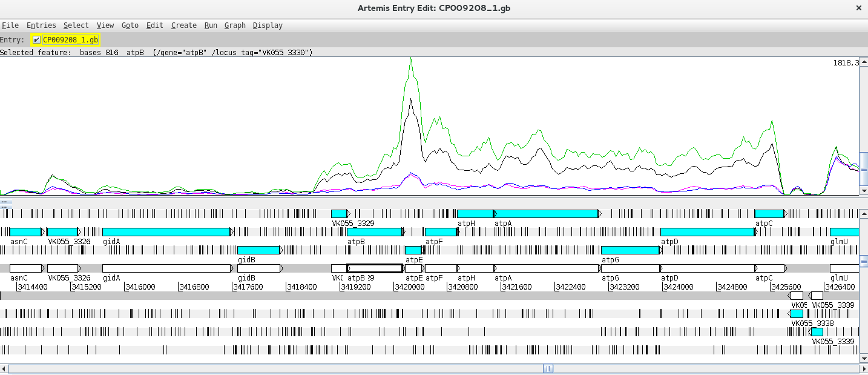
Task: Click the cyan atpC feature block
Action: 769,214
